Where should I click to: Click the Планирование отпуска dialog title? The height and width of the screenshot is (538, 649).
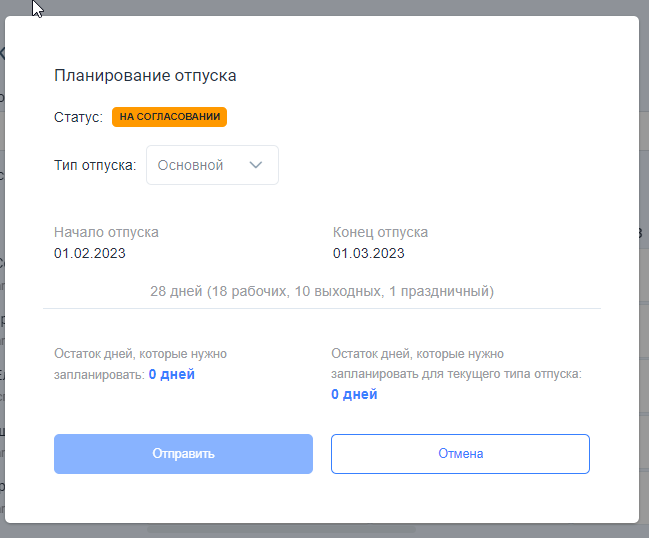[x=145, y=76]
